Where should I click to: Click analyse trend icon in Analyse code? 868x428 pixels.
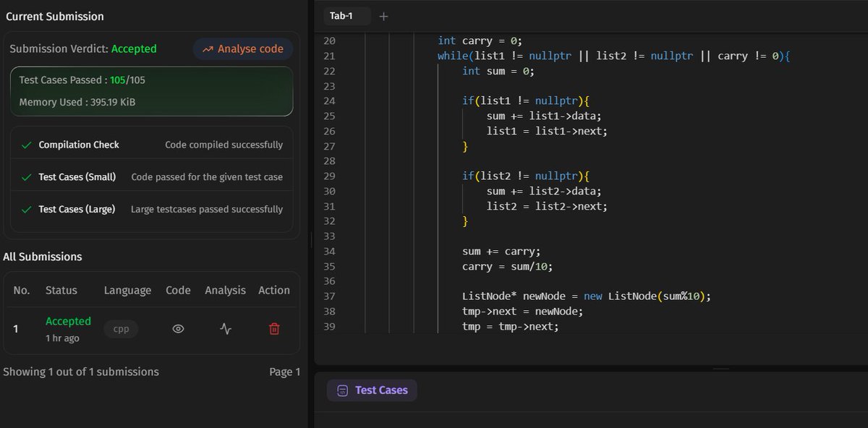pos(208,49)
